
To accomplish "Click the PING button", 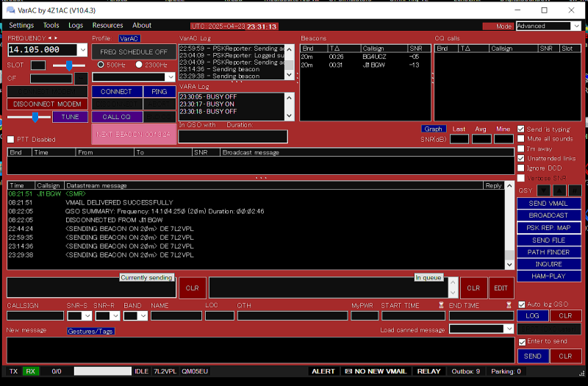I will (159, 91).
